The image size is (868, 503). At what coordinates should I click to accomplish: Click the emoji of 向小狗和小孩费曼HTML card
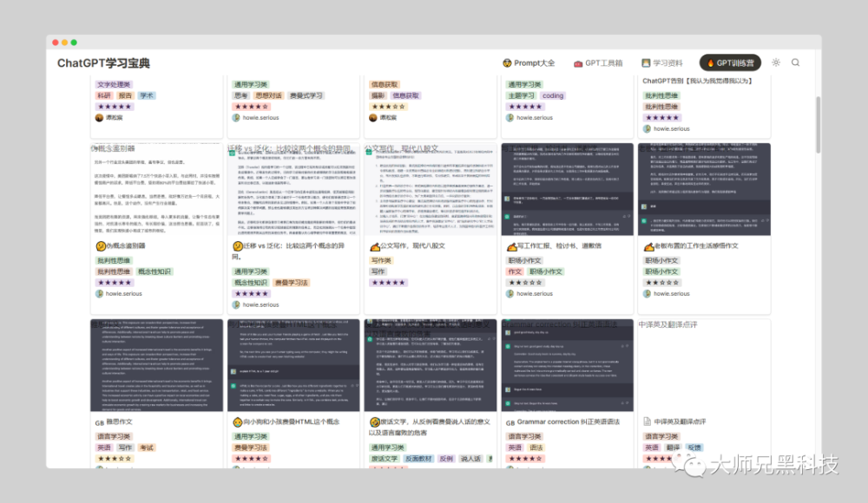pyautogui.click(x=238, y=422)
